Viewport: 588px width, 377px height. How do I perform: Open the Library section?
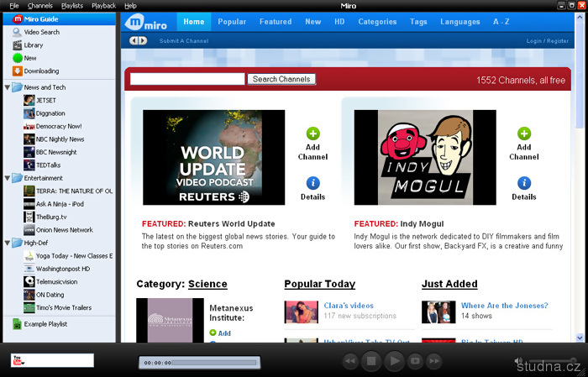34,45
